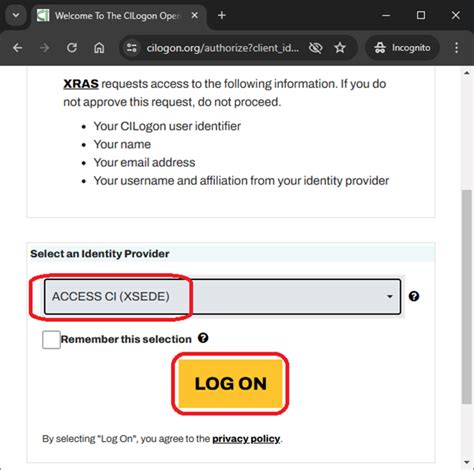
Task: View site information icon in address bar
Action: [x=132, y=48]
